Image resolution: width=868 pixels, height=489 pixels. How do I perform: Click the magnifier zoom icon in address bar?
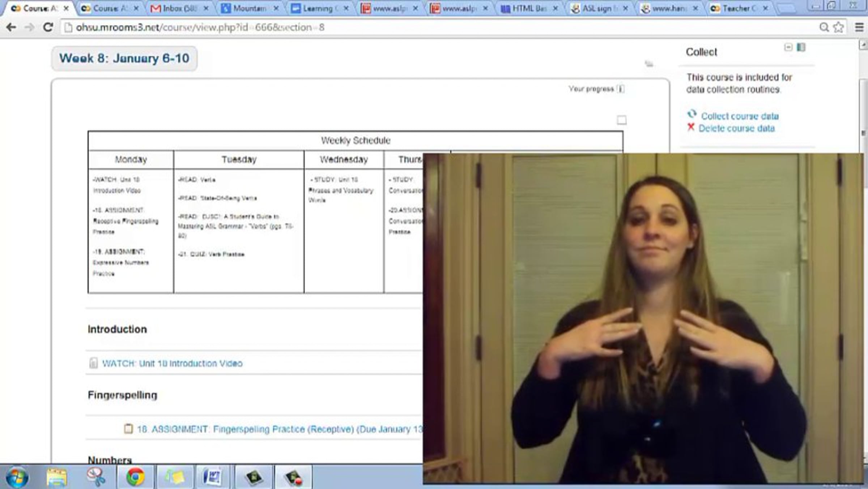[x=824, y=27]
